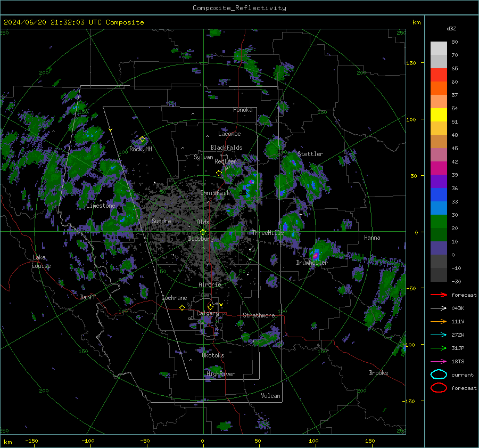
Task: Click the Didsbury label
Action: coord(201,239)
